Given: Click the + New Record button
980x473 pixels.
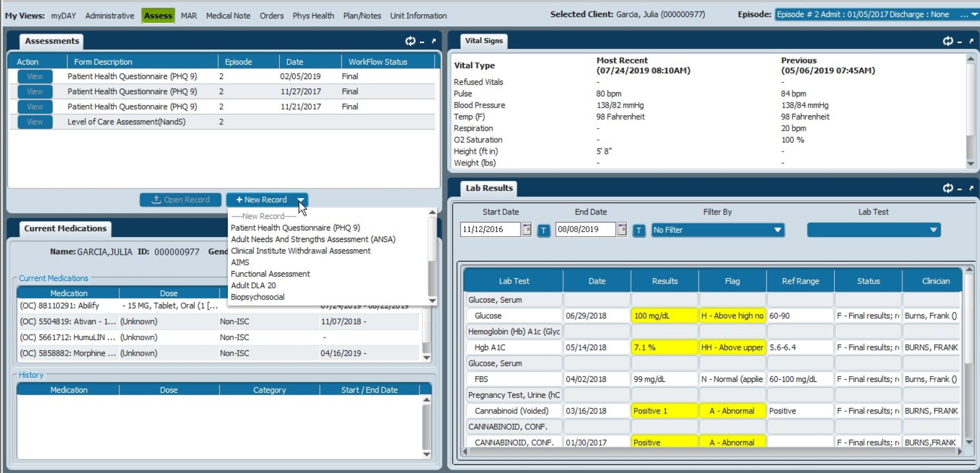Looking at the screenshot, I should (x=261, y=200).
